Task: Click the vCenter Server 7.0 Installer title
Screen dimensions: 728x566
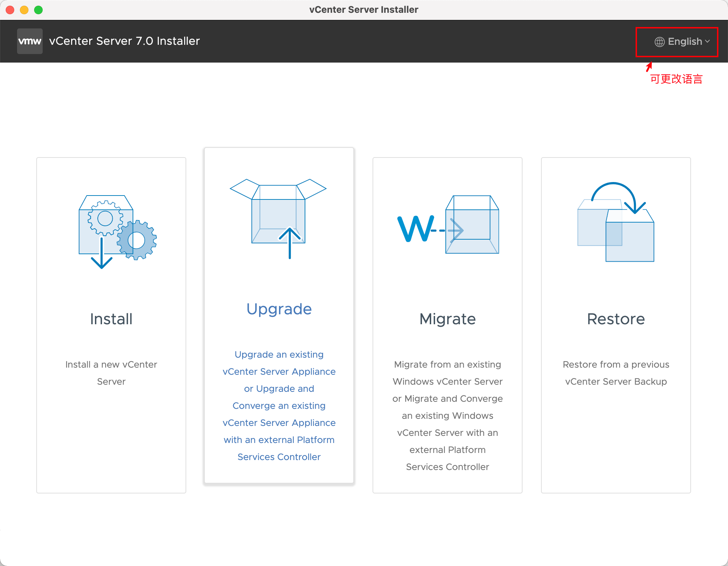Action: [x=124, y=41]
